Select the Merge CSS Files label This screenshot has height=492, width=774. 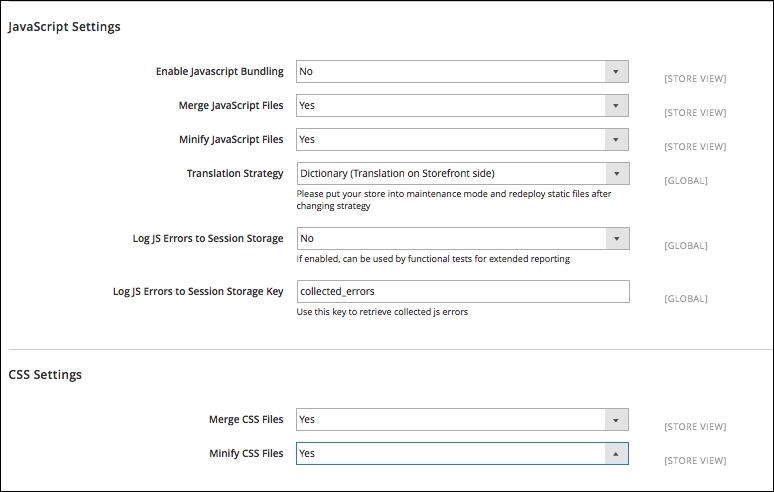(246, 419)
